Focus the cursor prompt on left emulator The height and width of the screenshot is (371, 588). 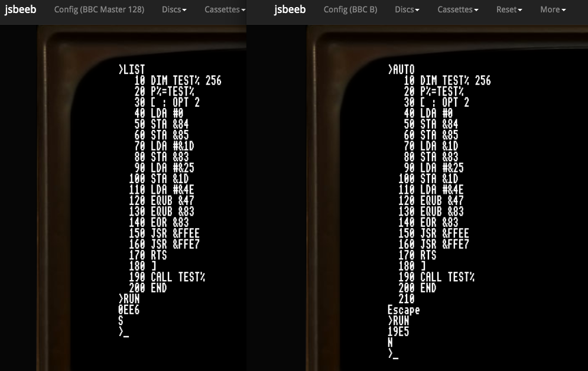pyautogui.click(x=124, y=332)
